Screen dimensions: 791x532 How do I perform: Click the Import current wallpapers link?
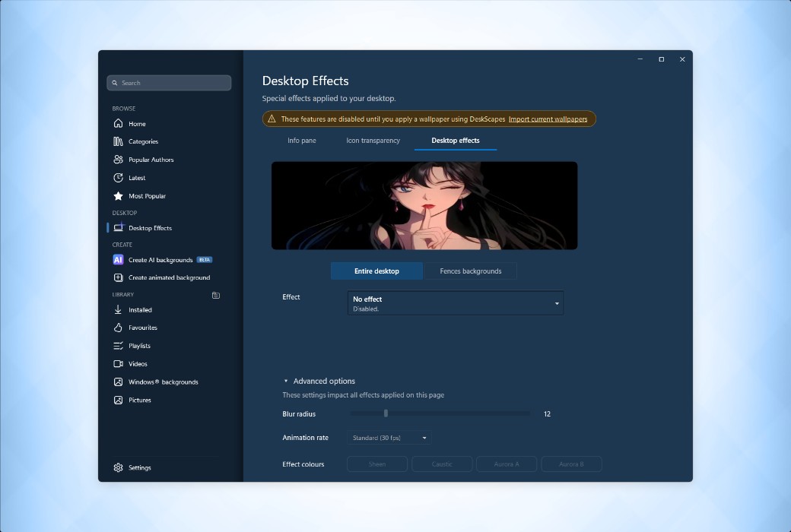click(x=548, y=119)
